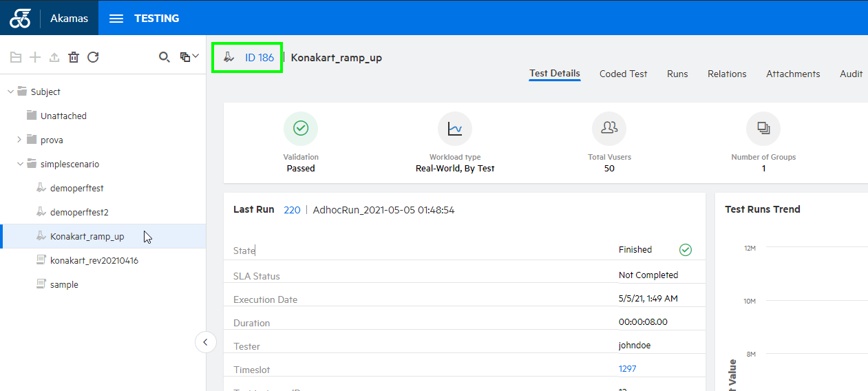868x391 pixels.
Task: Click the Akamas logo icon
Action: pyautogui.click(x=20, y=19)
